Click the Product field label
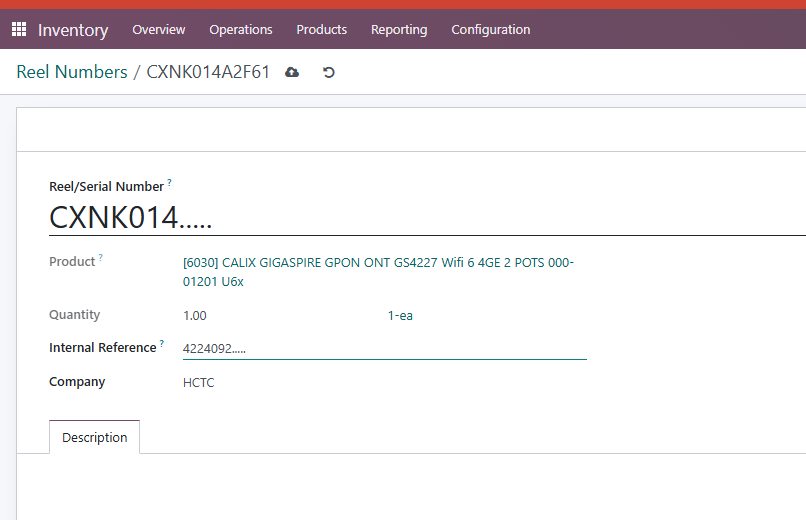The height and width of the screenshot is (520, 806). click(x=72, y=262)
